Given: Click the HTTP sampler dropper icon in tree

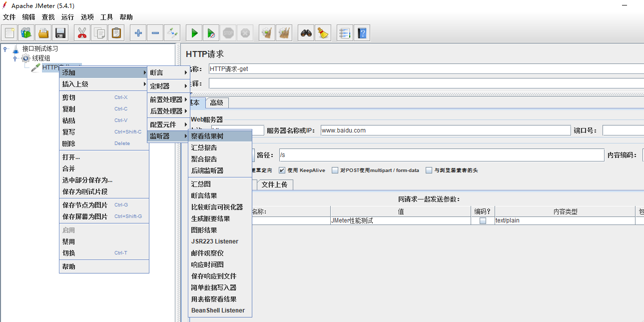Looking at the screenshot, I should [x=35, y=67].
